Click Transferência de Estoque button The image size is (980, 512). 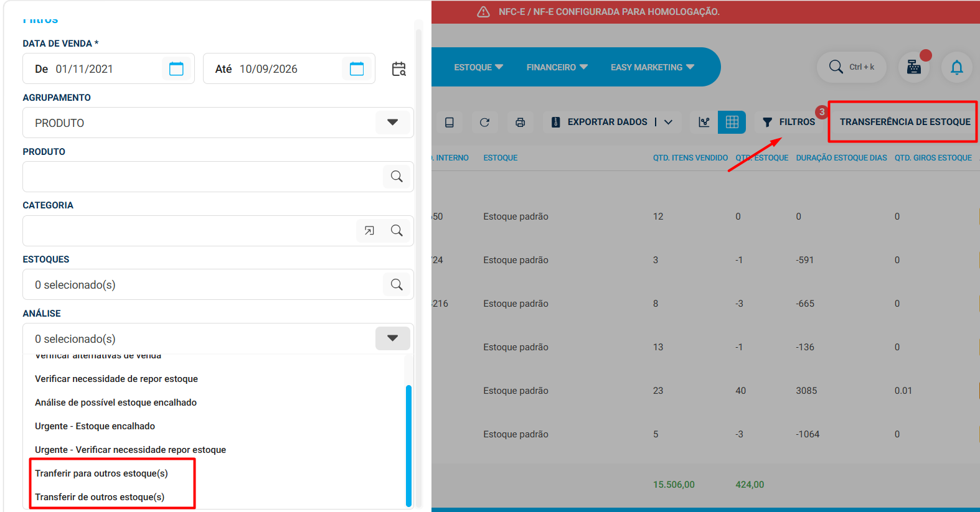[x=905, y=122]
